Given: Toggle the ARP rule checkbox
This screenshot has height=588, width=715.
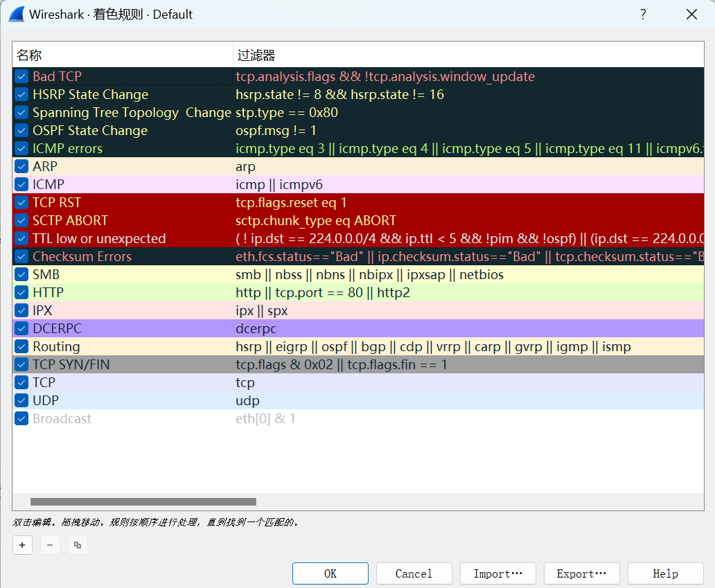Looking at the screenshot, I should tap(21, 166).
